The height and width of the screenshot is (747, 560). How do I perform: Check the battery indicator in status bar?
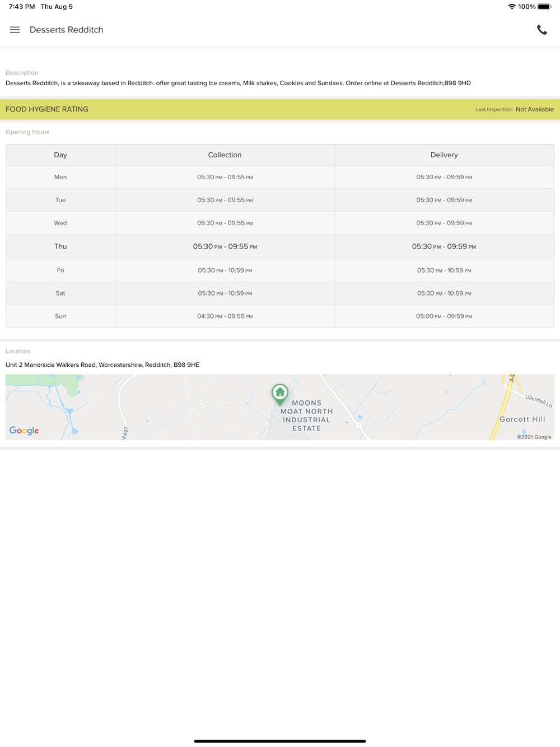544,7
